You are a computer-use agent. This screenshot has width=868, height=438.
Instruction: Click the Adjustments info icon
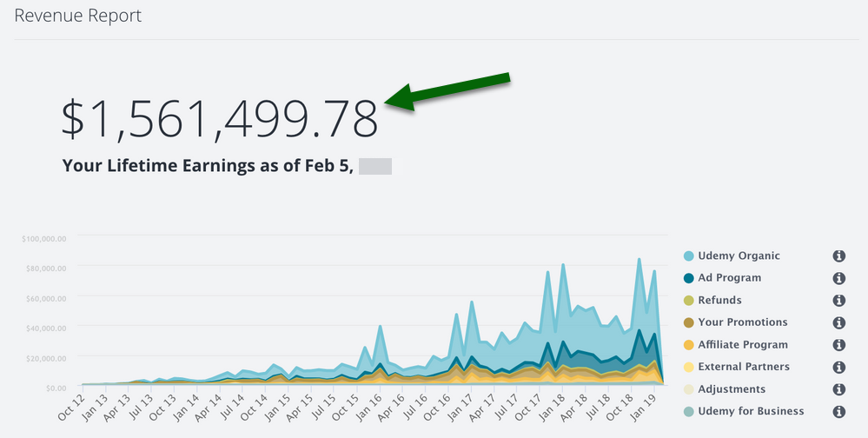[839, 389]
